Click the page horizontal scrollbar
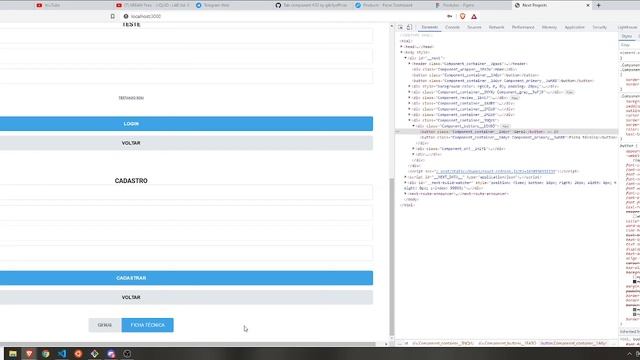 [x=188, y=344]
